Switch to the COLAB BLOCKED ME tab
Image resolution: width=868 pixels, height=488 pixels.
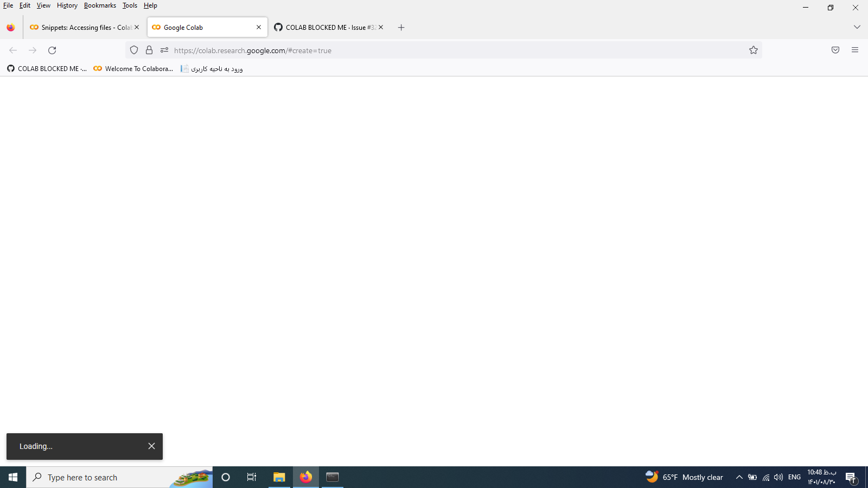click(325, 27)
